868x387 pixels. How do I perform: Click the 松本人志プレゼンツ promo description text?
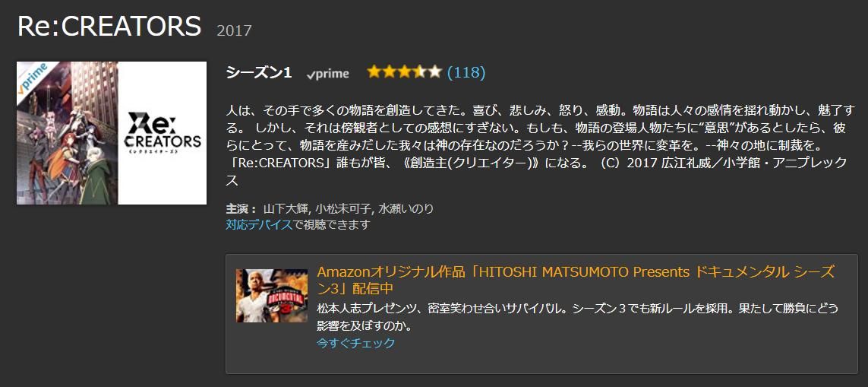578,316
